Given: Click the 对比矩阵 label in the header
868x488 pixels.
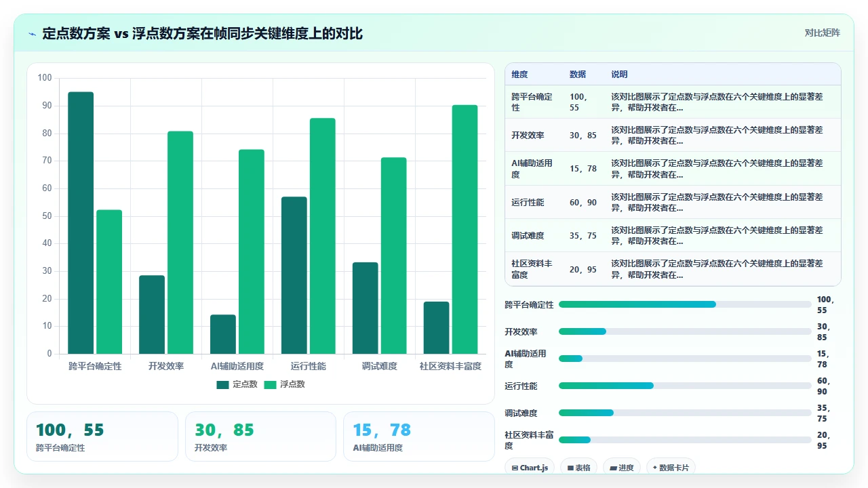Looking at the screenshot, I should 822,33.
